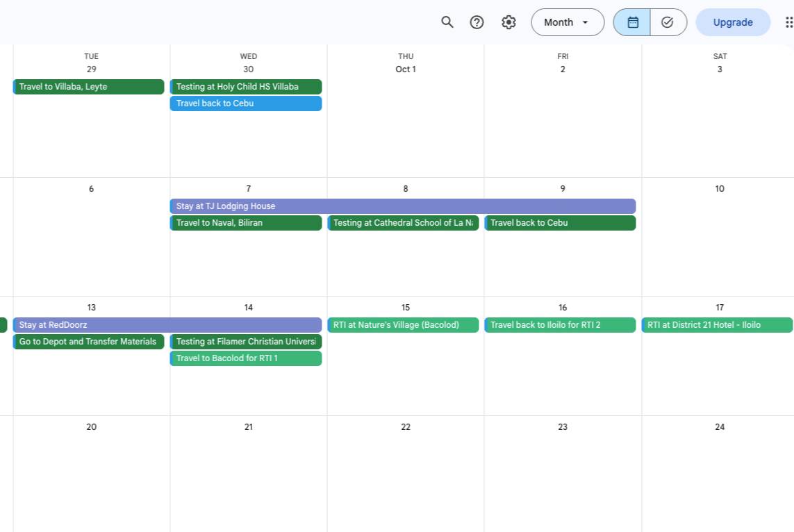The image size is (794, 532).
Task: Select Go to Depot and Transfer Materials event
Action: (89, 342)
